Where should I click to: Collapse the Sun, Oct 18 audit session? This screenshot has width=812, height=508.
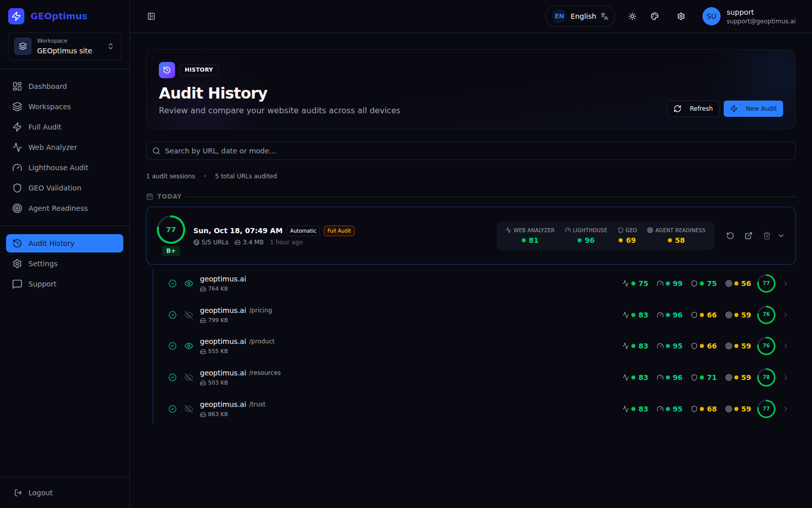(x=781, y=236)
